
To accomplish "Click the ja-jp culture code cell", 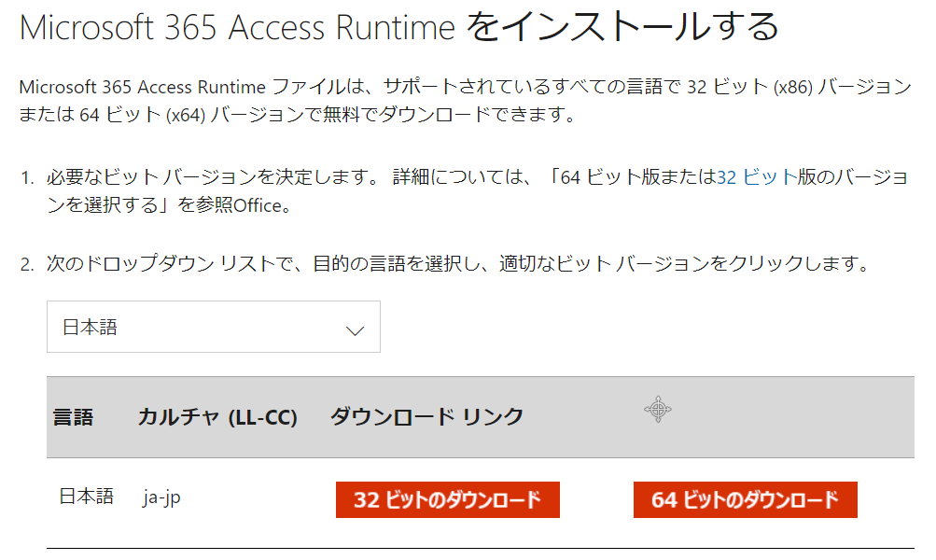I will [161, 497].
